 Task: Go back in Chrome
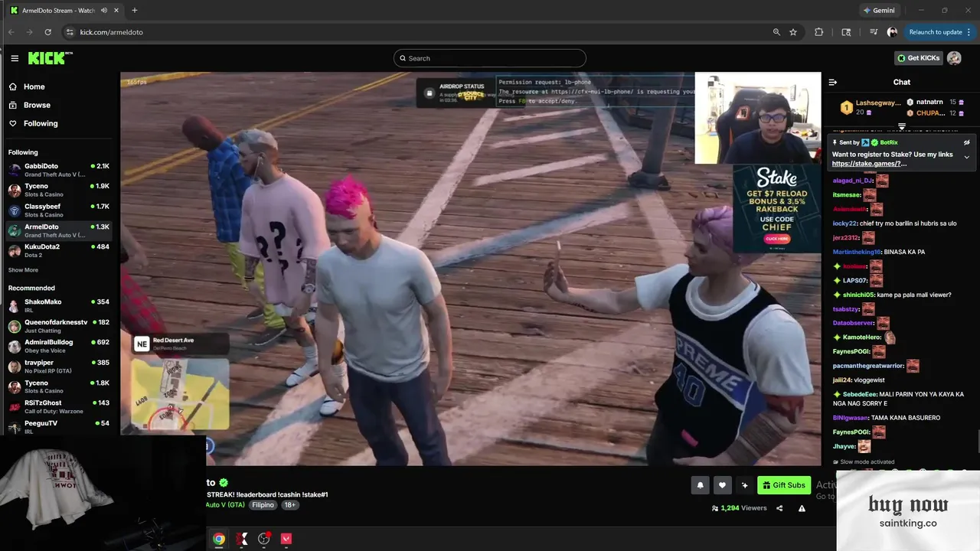click(x=11, y=32)
